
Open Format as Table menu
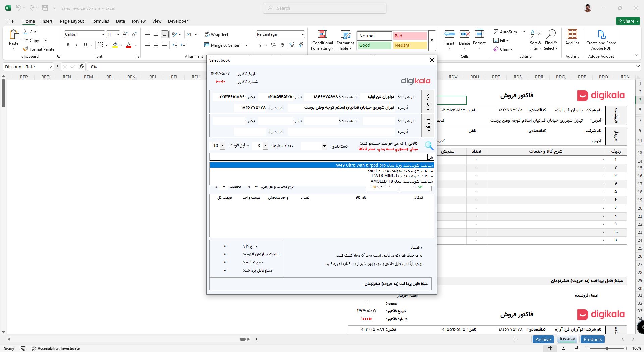[345, 40]
